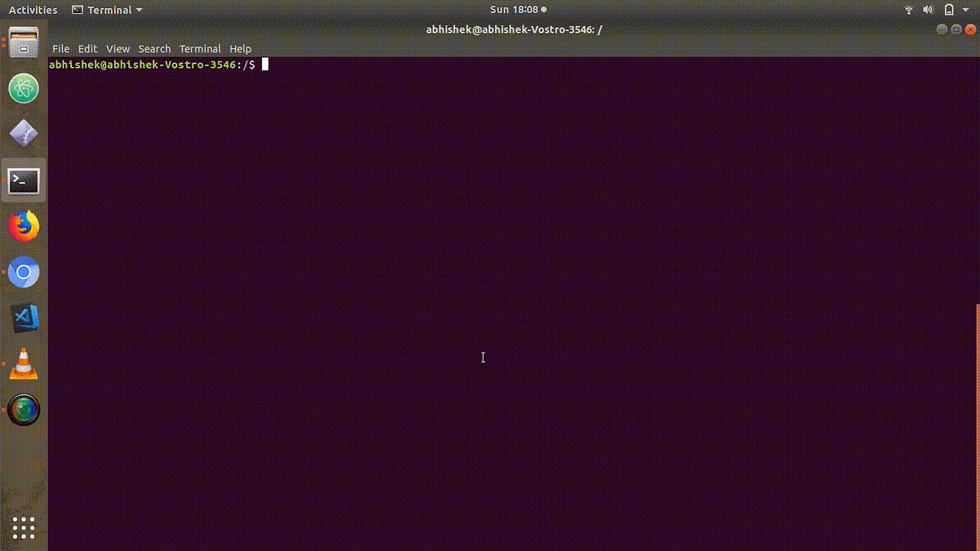Click the volume icon in the system tray
Image resolution: width=980 pixels, height=551 pixels.
click(928, 10)
